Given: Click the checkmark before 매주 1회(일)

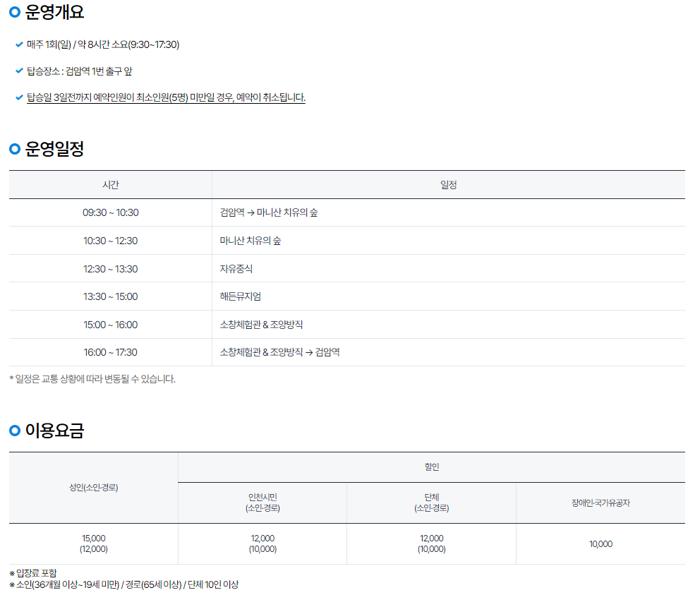Looking at the screenshot, I should pos(19,44).
